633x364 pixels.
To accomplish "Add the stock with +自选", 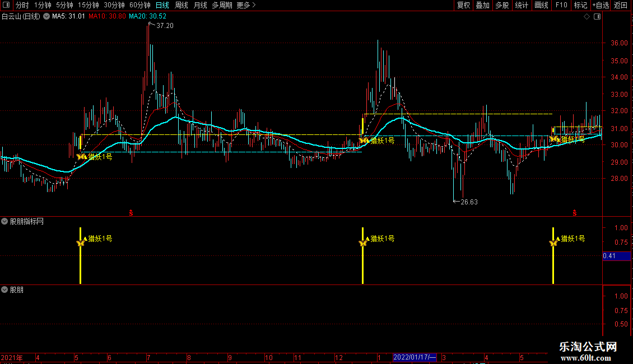I will [x=601, y=5].
